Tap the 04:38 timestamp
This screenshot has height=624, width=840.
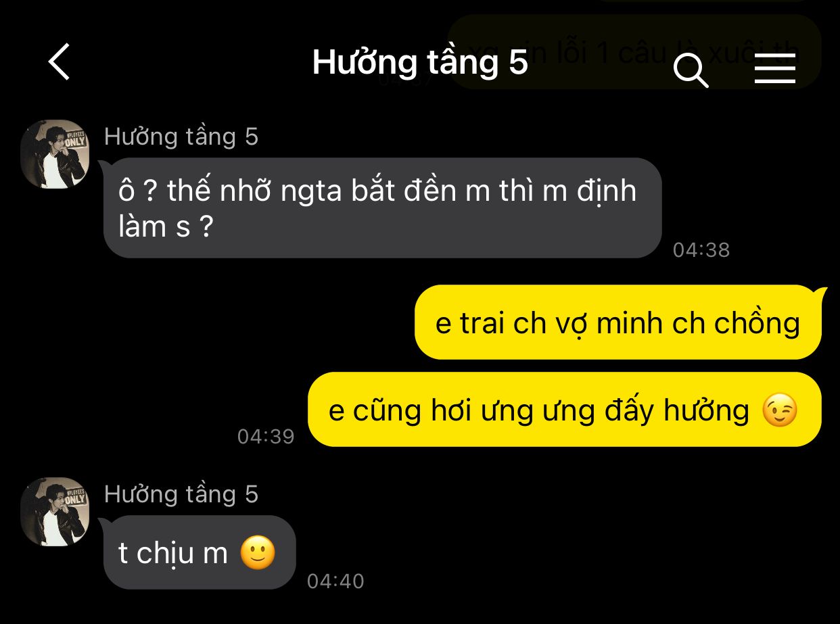pos(701,250)
